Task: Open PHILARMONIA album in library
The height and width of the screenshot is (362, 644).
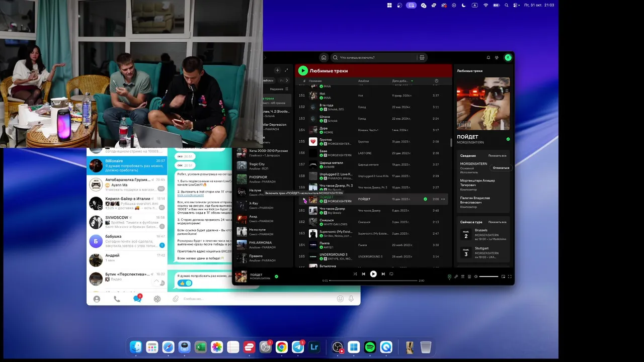Action: pos(263,244)
